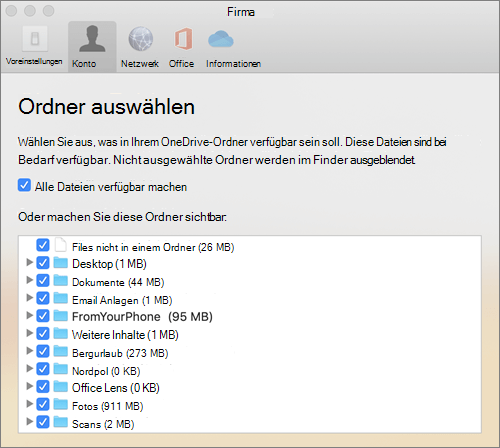The image size is (500, 448).
Task: Click the Weitere Inhalte folder icon
Action: coord(61,333)
